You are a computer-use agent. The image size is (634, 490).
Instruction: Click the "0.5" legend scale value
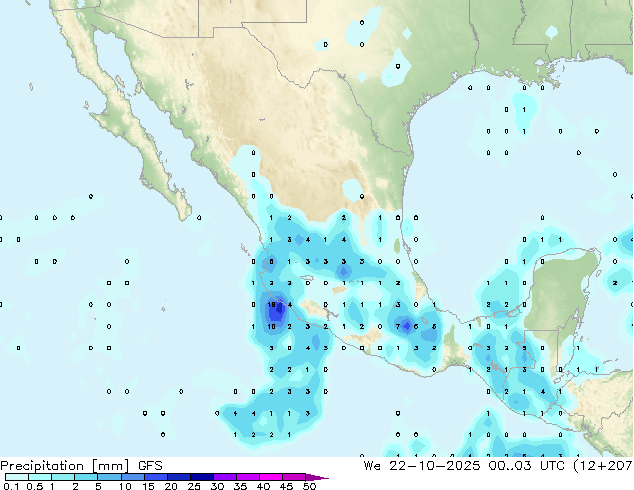coord(35,486)
